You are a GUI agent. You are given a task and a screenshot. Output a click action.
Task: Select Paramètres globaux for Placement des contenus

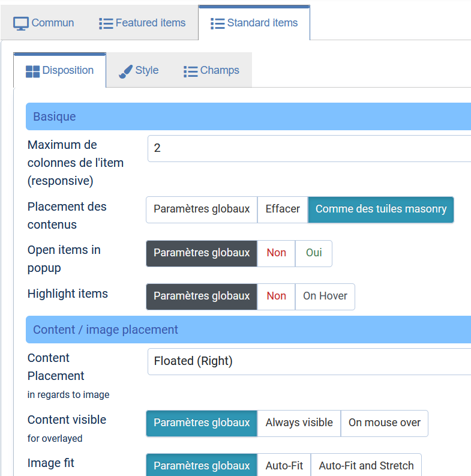pyautogui.click(x=202, y=209)
